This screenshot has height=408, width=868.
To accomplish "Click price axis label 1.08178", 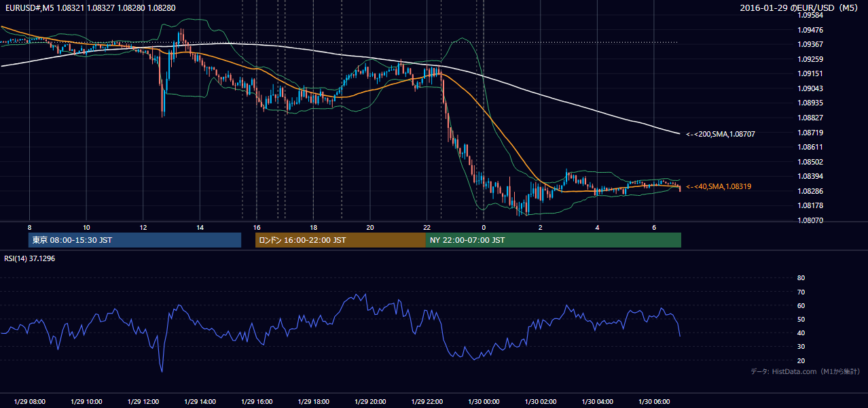I will coord(810,205).
